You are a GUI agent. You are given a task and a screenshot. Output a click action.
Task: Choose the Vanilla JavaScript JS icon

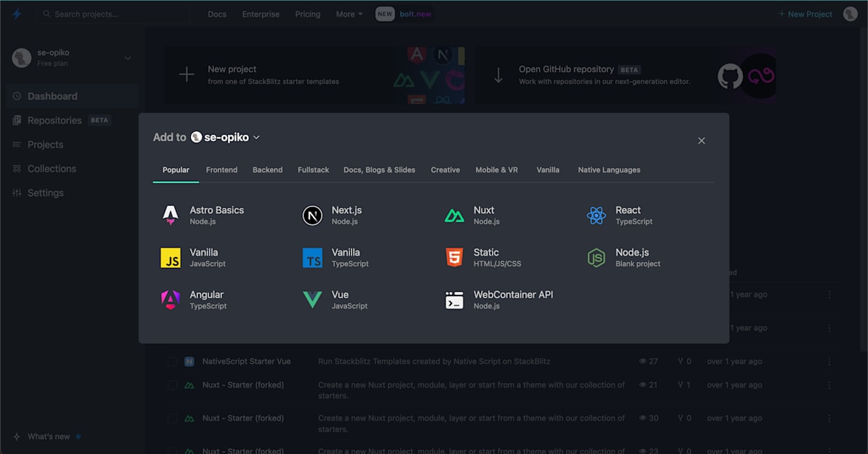click(x=171, y=258)
